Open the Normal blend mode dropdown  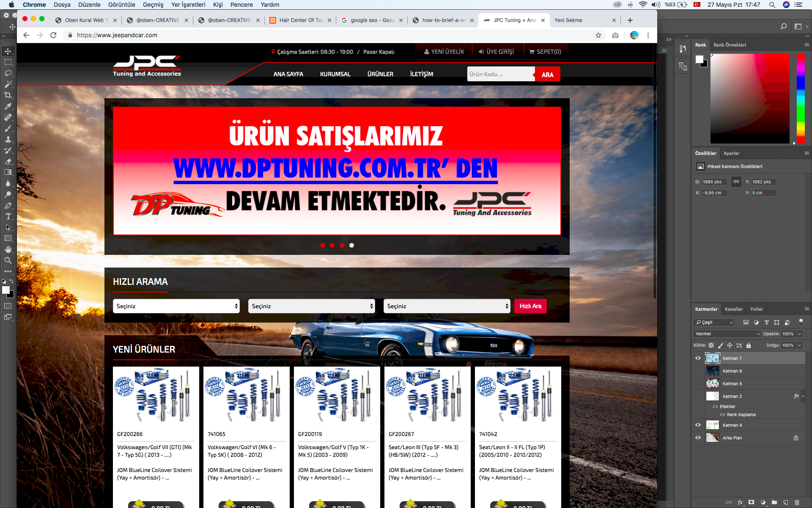pyautogui.click(x=727, y=334)
